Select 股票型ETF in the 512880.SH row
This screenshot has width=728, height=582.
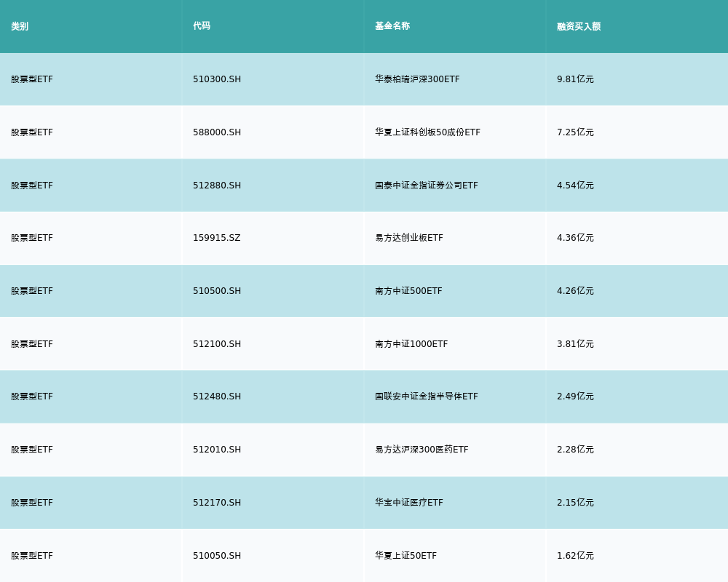pyautogui.click(x=32, y=186)
